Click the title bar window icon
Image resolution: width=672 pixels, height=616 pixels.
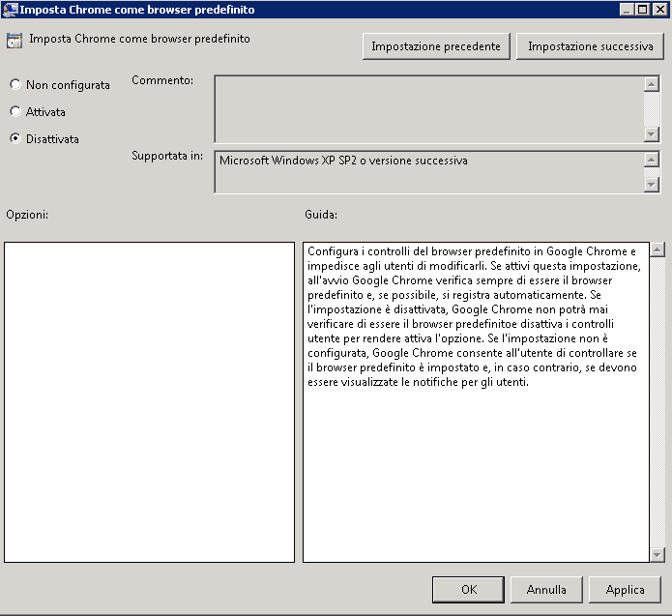click(x=11, y=10)
